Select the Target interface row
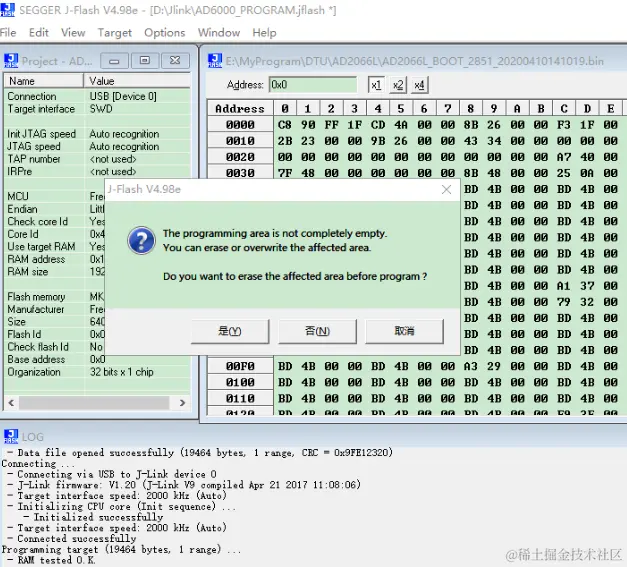The image size is (627, 567). [x=97, y=109]
